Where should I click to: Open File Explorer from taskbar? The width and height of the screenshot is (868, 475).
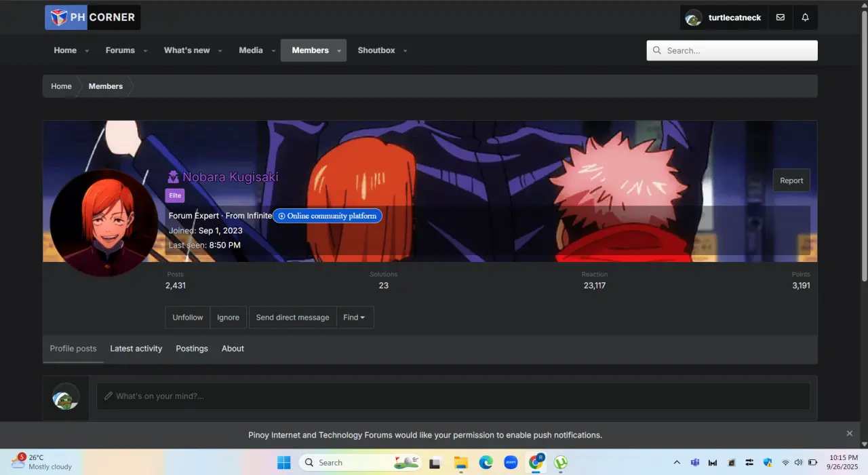coord(461,463)
